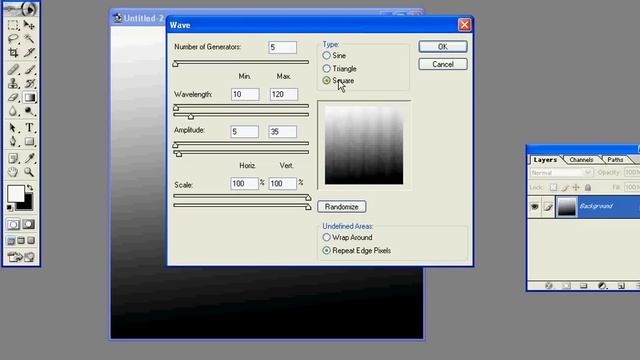Select the Blur tool
The image size is (640, 360).
pos(13,111)
